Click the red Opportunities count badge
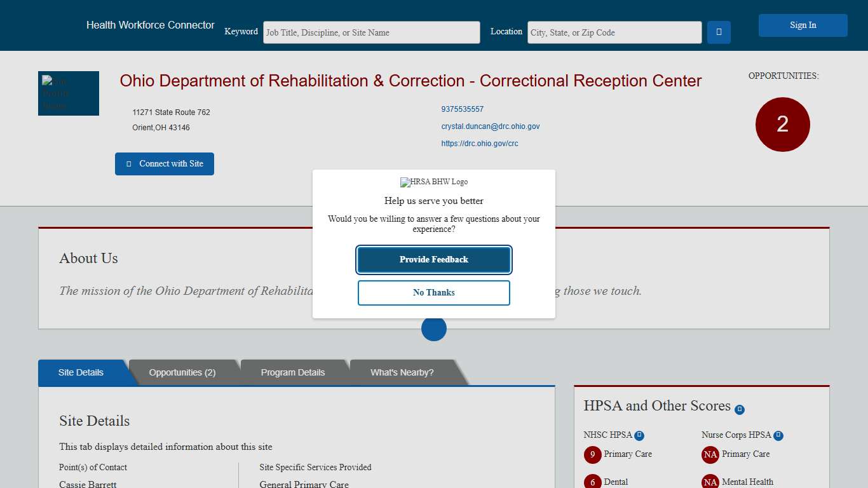This screenshot has width=868, height=488. click(782, 125)
